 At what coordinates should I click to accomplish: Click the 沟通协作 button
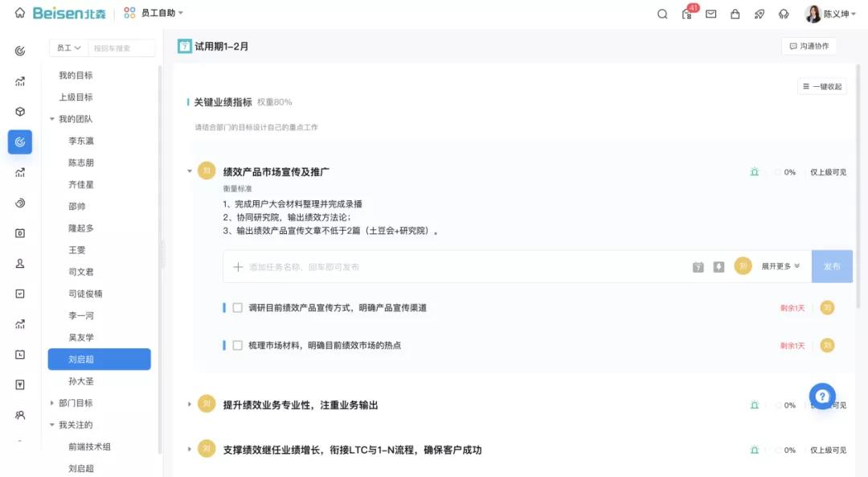[810, 46]
